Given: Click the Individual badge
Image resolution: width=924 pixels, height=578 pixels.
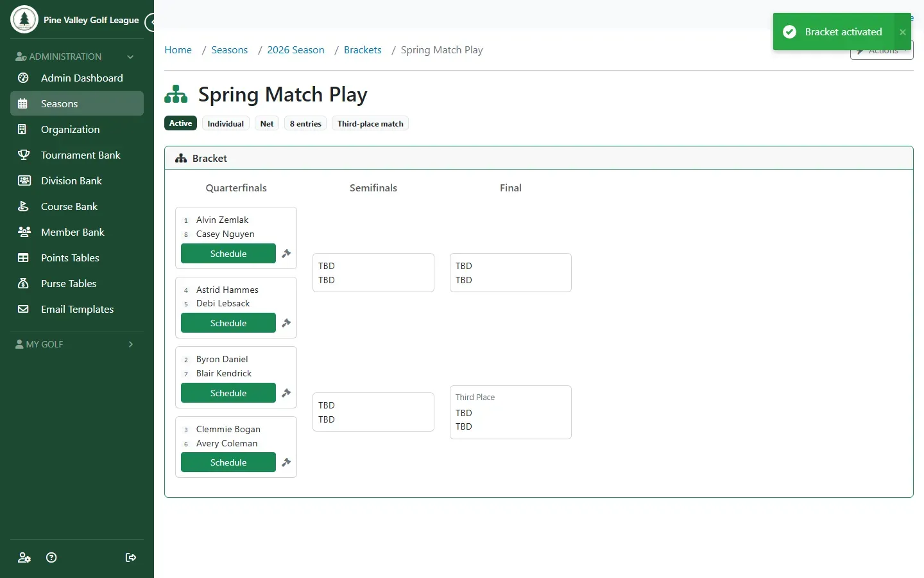Looking at the screenshot, I should (x=225, y=123).
